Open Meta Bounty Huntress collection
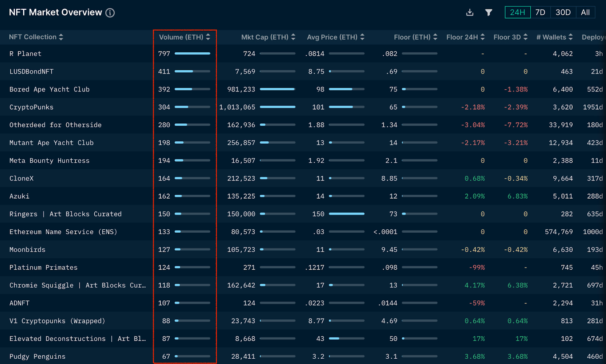Screen dimensions: 606x364 tap(49, 160)
